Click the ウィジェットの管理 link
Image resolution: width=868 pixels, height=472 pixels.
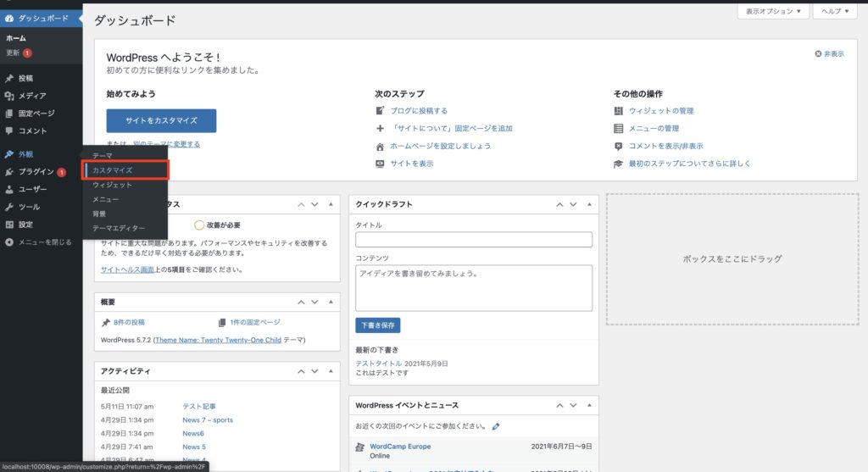[661, 111]
